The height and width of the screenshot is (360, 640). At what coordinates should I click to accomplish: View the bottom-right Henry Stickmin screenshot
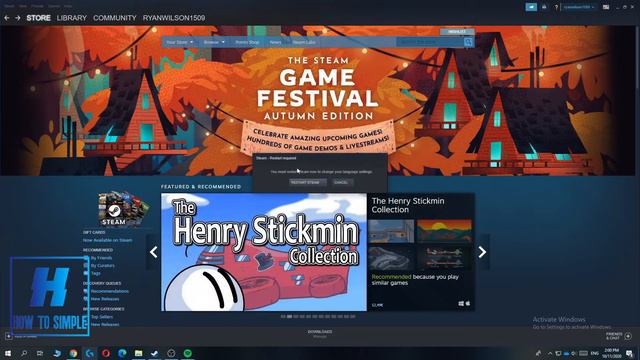click(444, 257)
